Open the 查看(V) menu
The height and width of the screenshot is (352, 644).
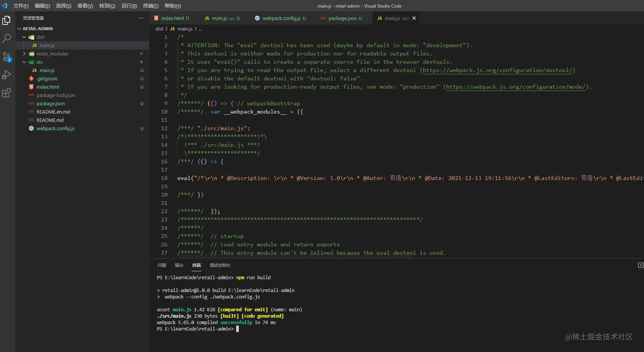(x=85, y=6)
